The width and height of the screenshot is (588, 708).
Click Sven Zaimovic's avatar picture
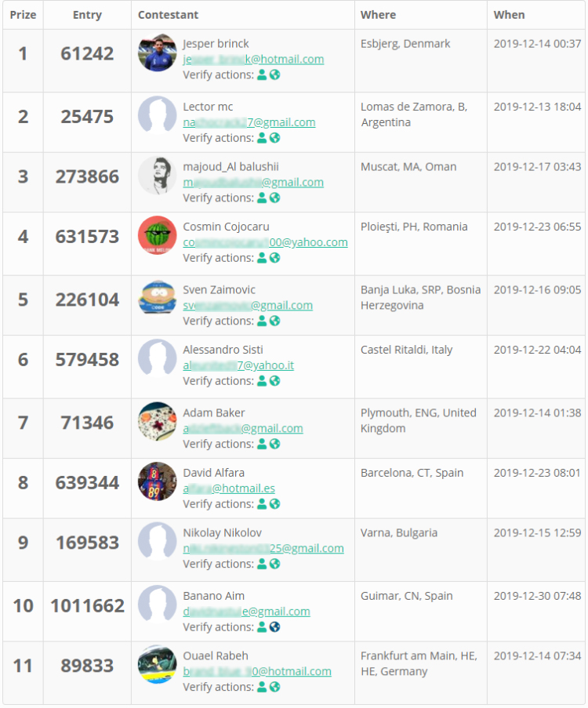(x=157, y=299)
